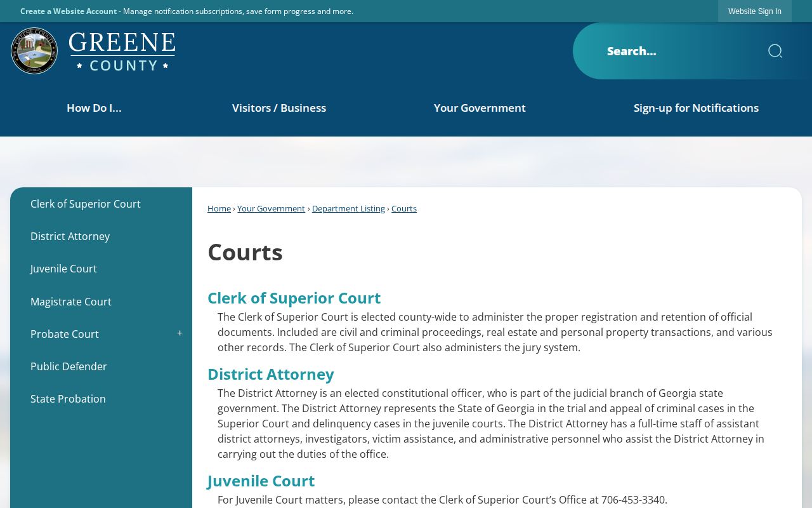Open Your Government breadcrumb link

(271, 208)
